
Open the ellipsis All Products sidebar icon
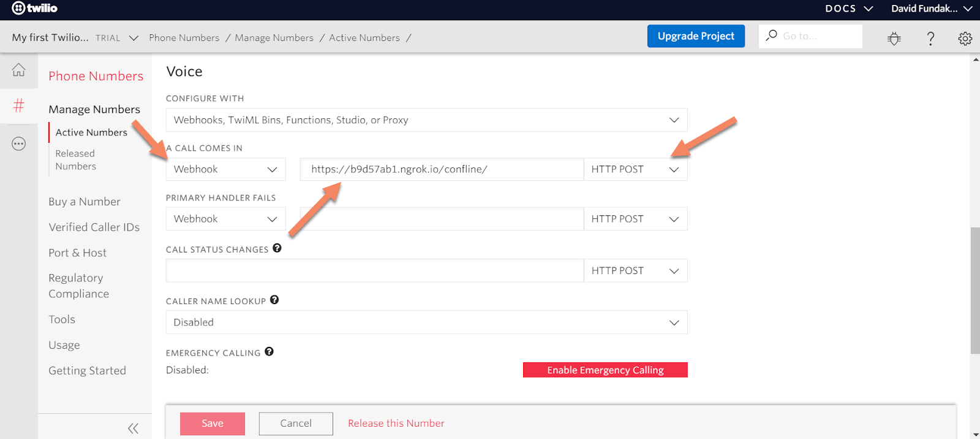[x=19, y=144]
